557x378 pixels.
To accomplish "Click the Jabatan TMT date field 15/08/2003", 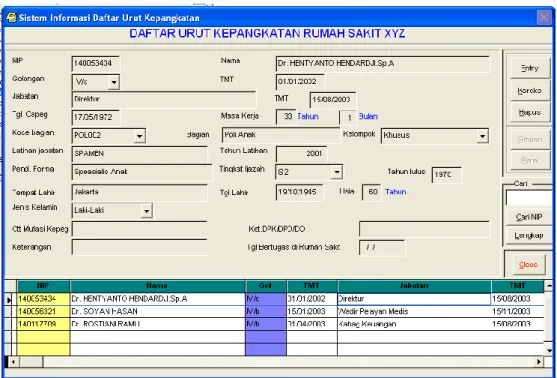I will coord(332,100).
